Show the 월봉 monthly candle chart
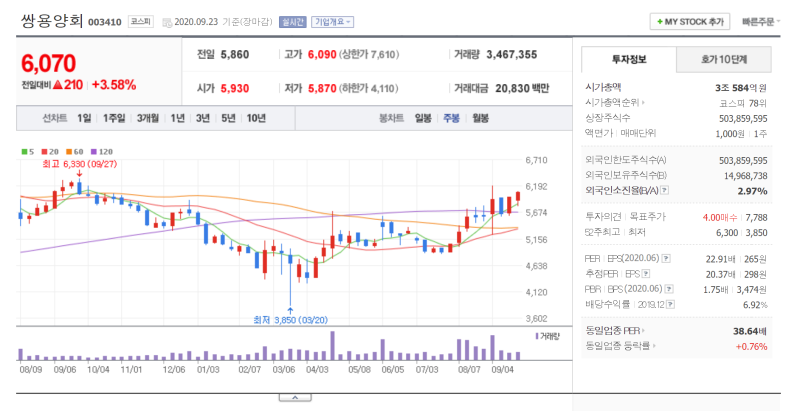Viewport: 800px width, 411px height. tap(480, 118)
